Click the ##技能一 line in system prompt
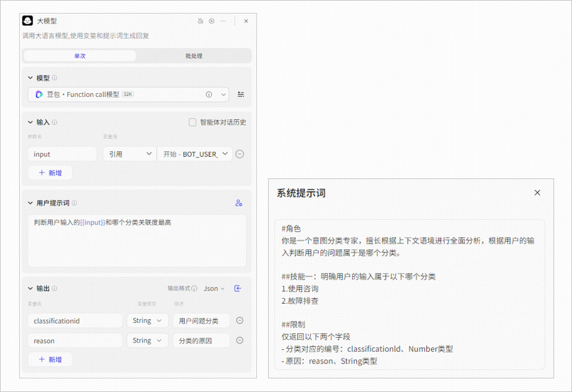 coord(358,277)
